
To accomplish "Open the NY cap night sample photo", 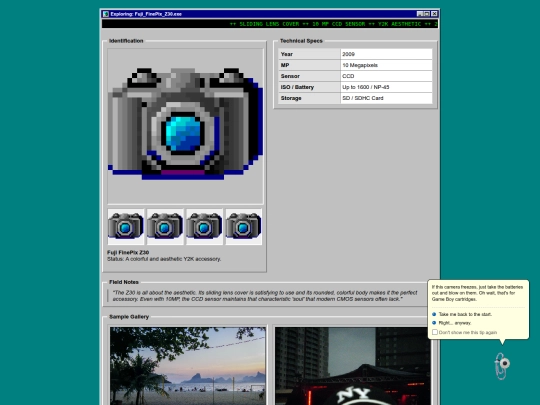I will pyautogui.click(x=352, y=366).
